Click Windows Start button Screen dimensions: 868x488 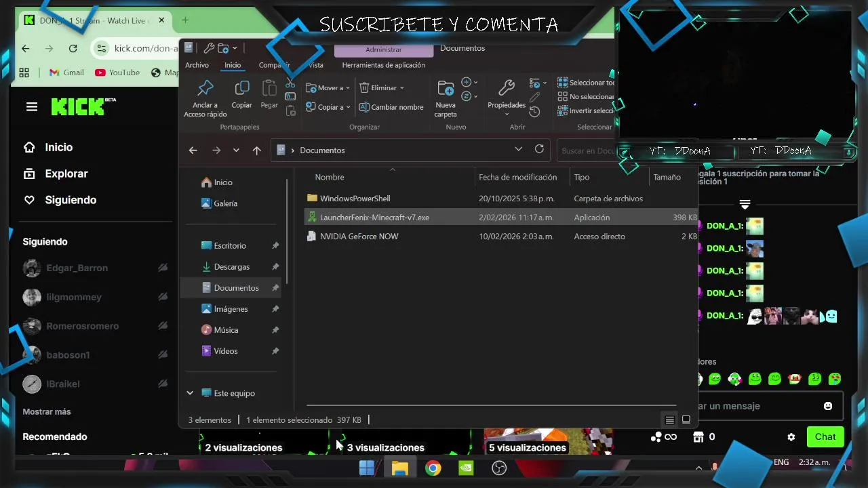(367, 468)
